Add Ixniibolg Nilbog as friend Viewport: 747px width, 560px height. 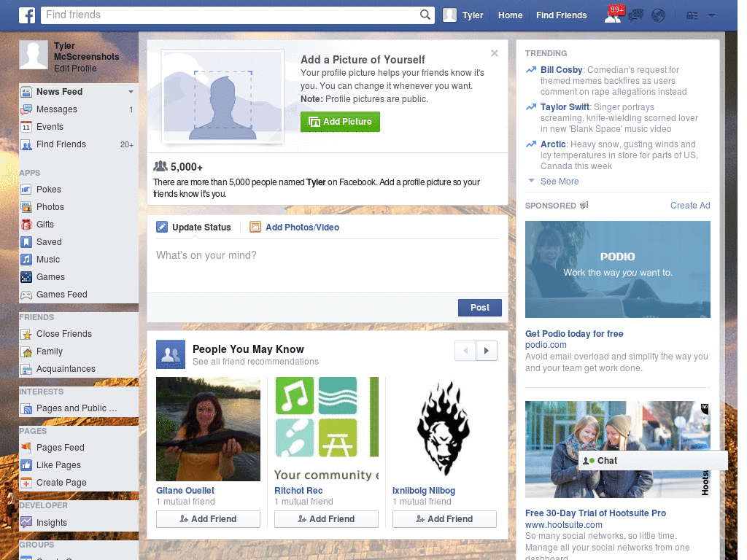[x=444, y=519]
